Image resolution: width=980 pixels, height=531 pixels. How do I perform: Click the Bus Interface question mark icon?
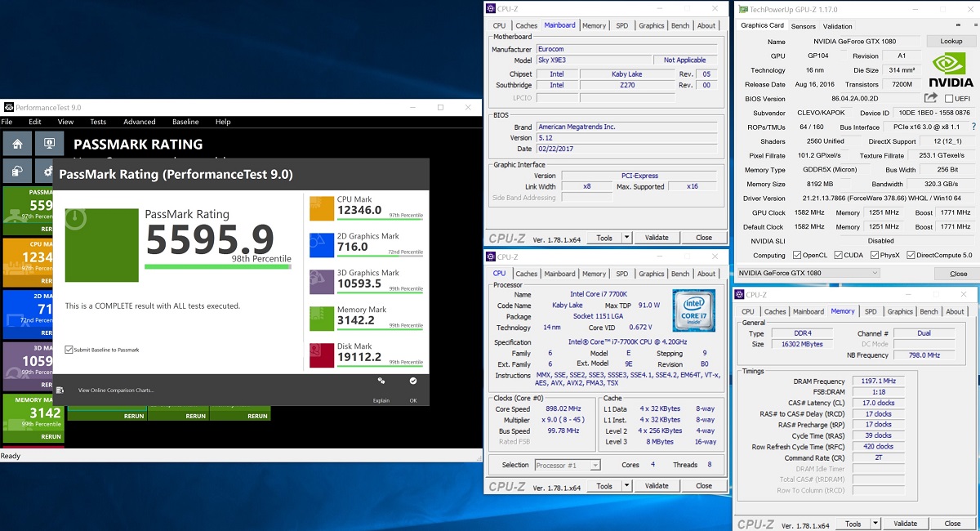(x=973, y=127)
